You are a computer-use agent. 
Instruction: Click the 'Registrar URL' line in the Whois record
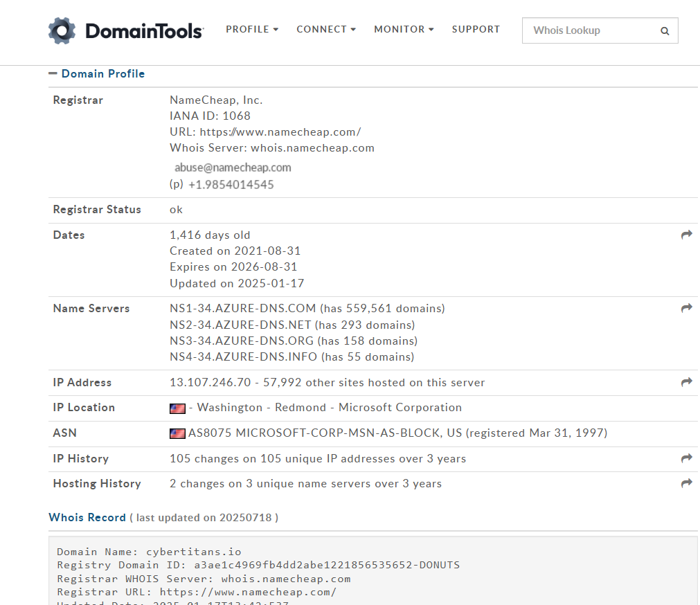pos(197,593)
